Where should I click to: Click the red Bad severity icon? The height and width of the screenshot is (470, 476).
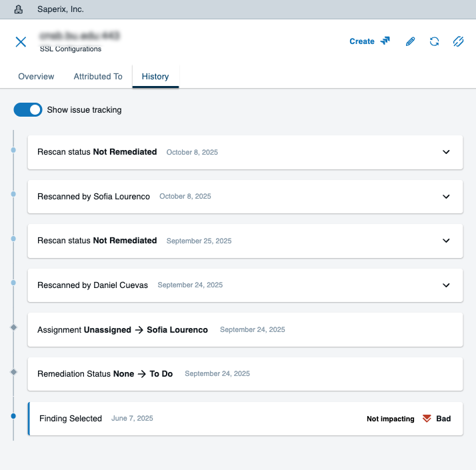(x=427, y=419)
